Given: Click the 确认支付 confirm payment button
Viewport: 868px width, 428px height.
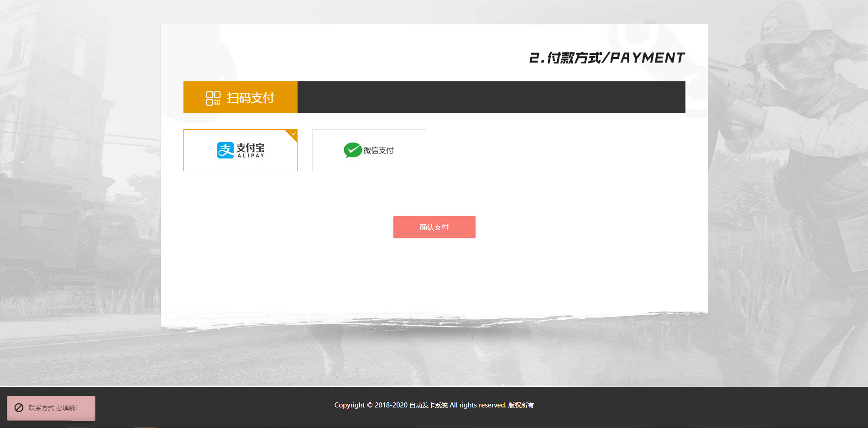Looking at the screenshot, I should click(434, 227).
